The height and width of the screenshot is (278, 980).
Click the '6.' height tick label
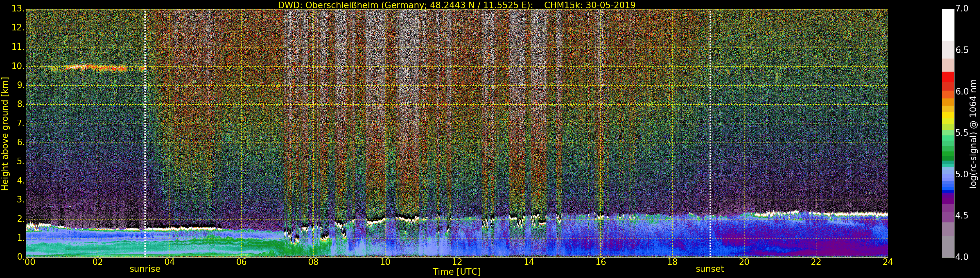click(21, 142)
